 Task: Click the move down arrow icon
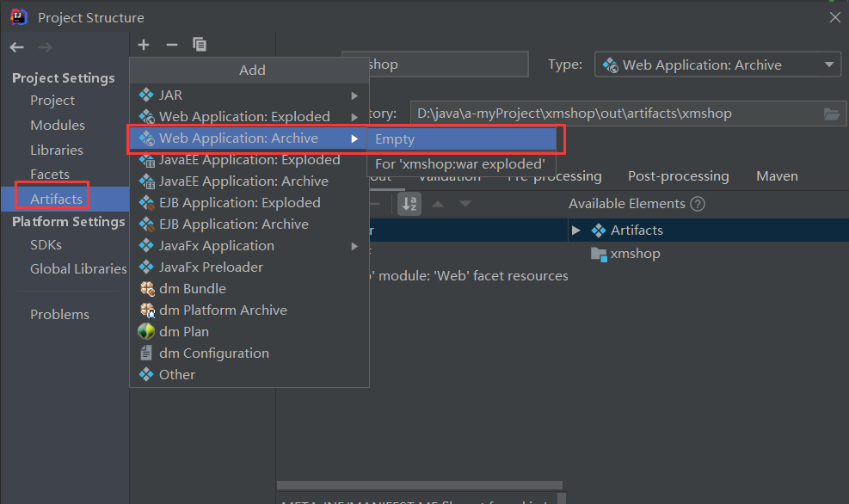click(x=465, y=204)
